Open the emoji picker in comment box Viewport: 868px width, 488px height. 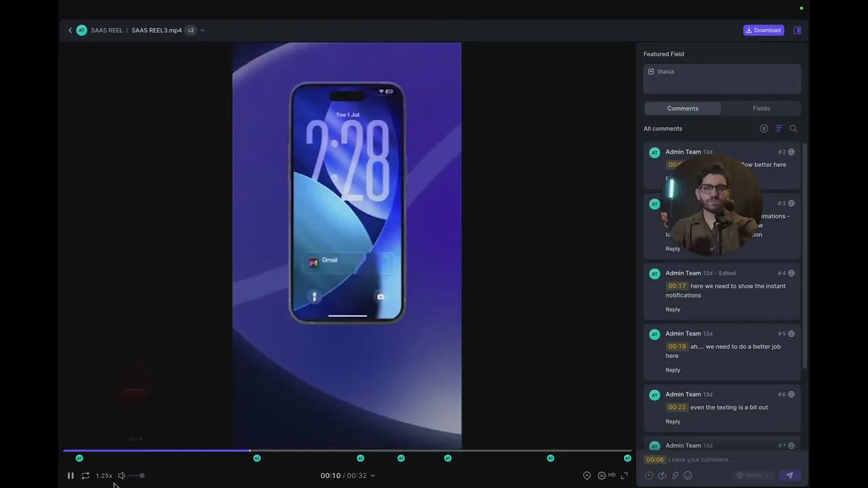(x=688, y=476)
